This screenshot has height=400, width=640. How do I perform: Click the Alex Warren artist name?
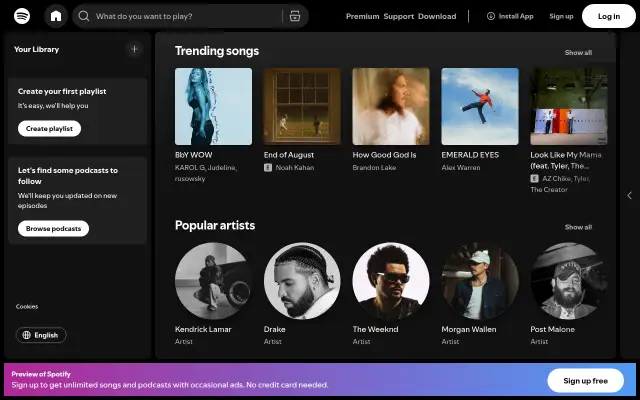pyautogui.click(x=461, y=167)
